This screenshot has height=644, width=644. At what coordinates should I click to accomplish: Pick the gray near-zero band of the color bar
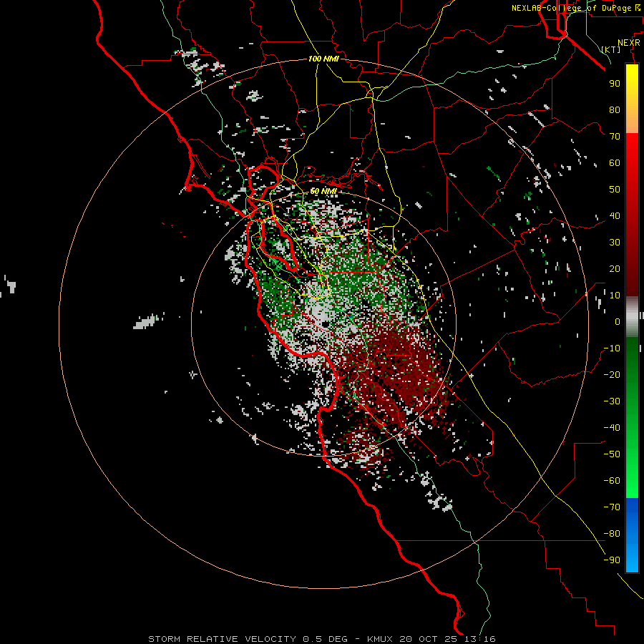coord(632,317)
